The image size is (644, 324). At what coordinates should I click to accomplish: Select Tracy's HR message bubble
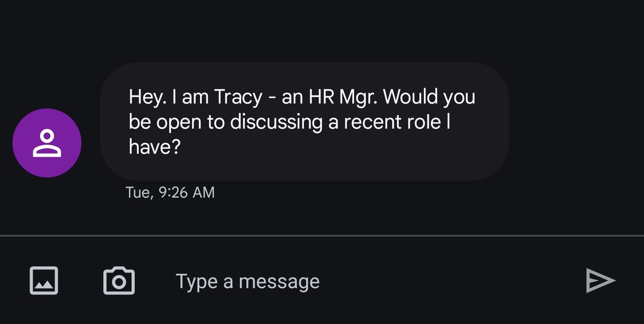pyautogui.click(x=305, y=121)
